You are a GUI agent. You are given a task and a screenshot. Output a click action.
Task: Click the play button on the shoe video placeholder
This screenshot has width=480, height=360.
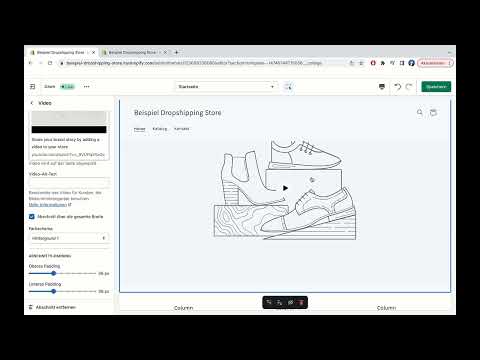285,188
